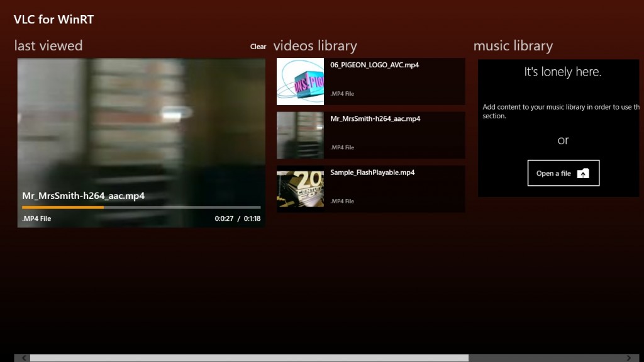Select the Sample_FlashPlayable.mp4 file name

(x=372, y=173)
